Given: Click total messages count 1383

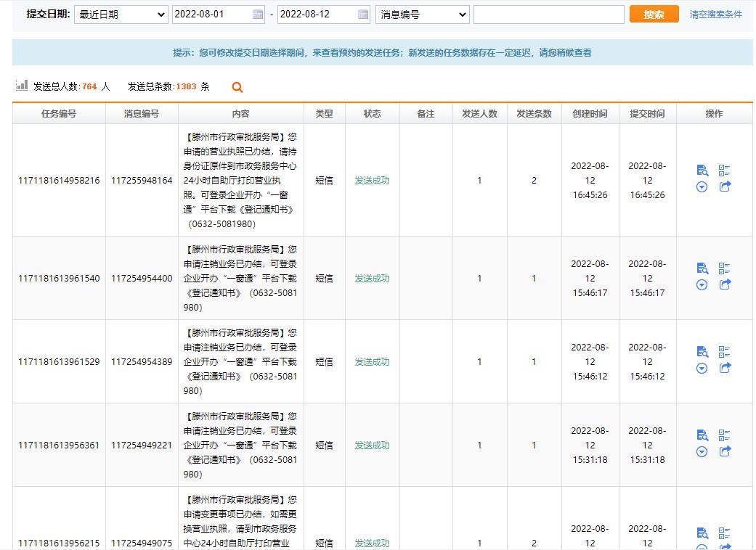Looking at the screenshot, I should (x=186, y=86).
